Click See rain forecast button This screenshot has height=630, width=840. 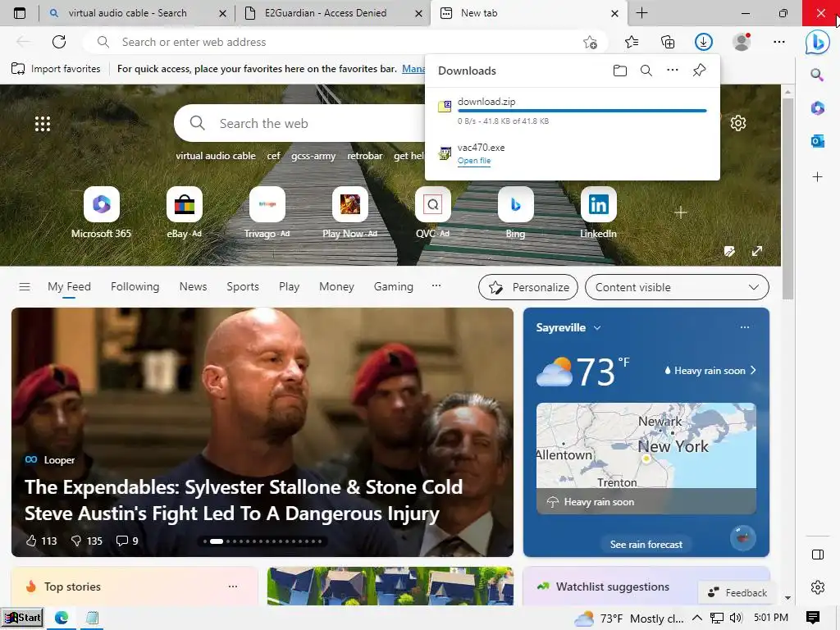pos(646,545)
